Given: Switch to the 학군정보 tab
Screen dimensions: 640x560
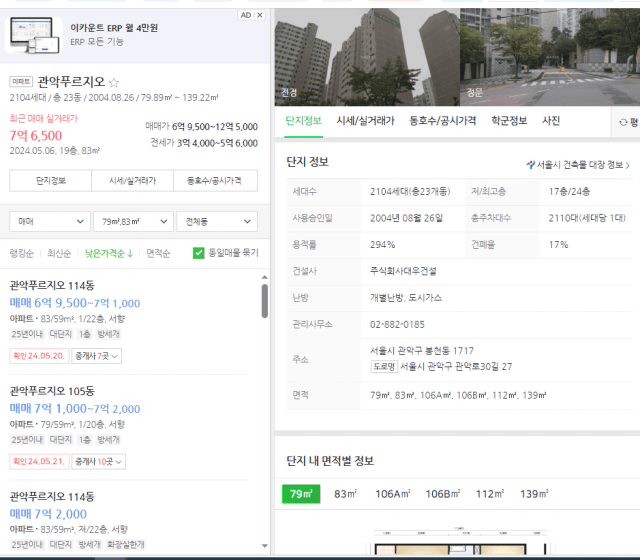Looking at the screenshot, I should 509,121.
